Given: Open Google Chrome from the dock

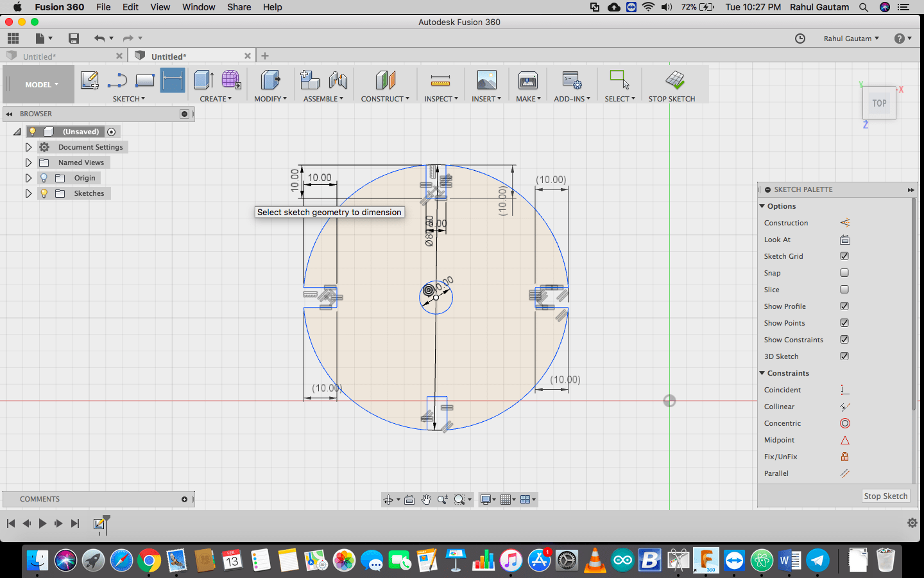Looking at the screenshot, I should pyautogui.click(x=149, y=561).
